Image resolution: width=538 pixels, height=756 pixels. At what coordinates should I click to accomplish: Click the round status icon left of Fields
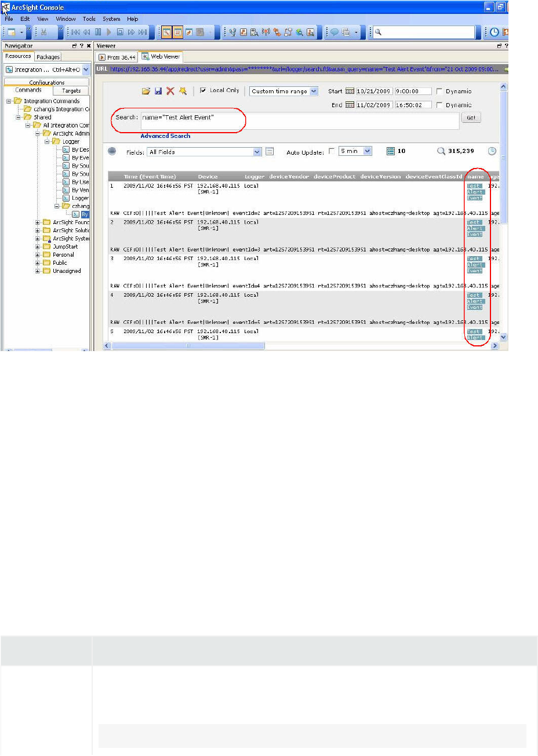pos(112,151)
